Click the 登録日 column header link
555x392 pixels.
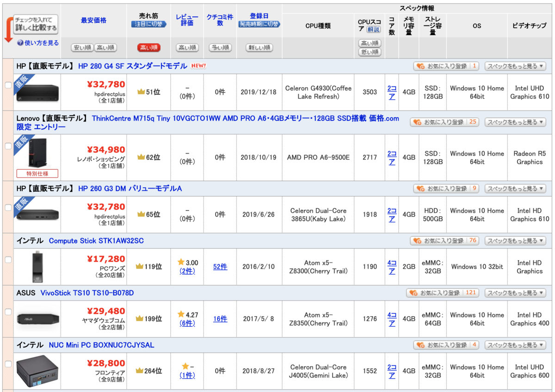(259, 16)
